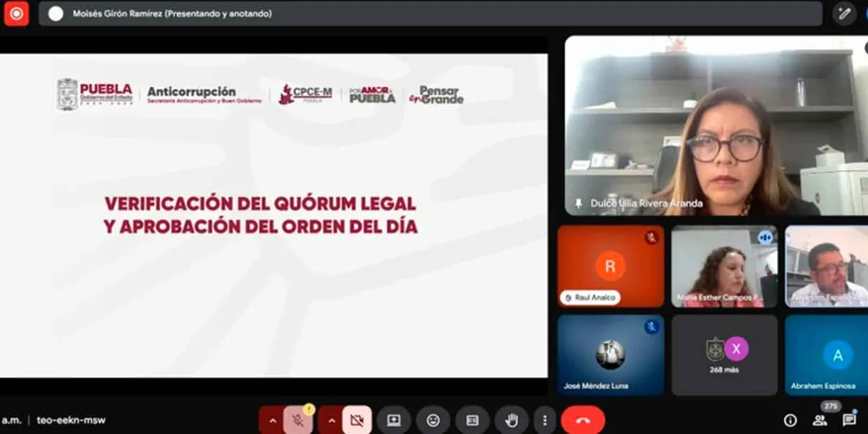Click the presenter avatar in top bar
Image resolution: width=868 pixels, height=434 pixels.
click(x=56, y=13)
